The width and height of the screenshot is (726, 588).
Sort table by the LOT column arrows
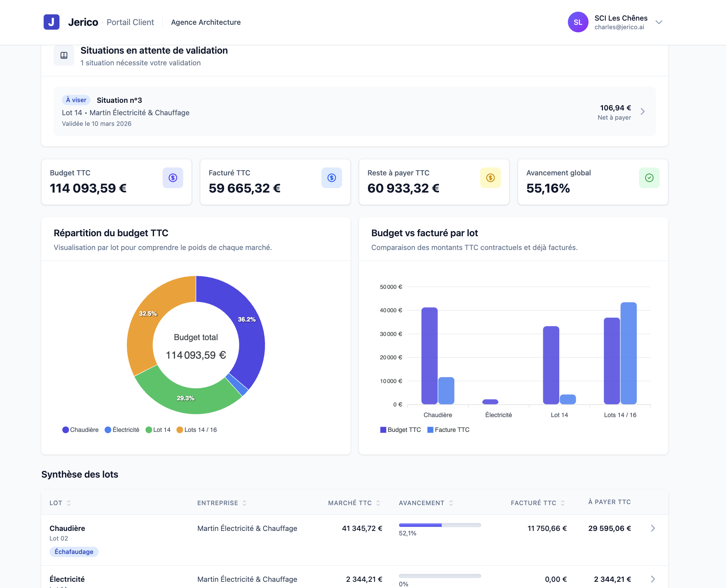[x=69, y=503]
